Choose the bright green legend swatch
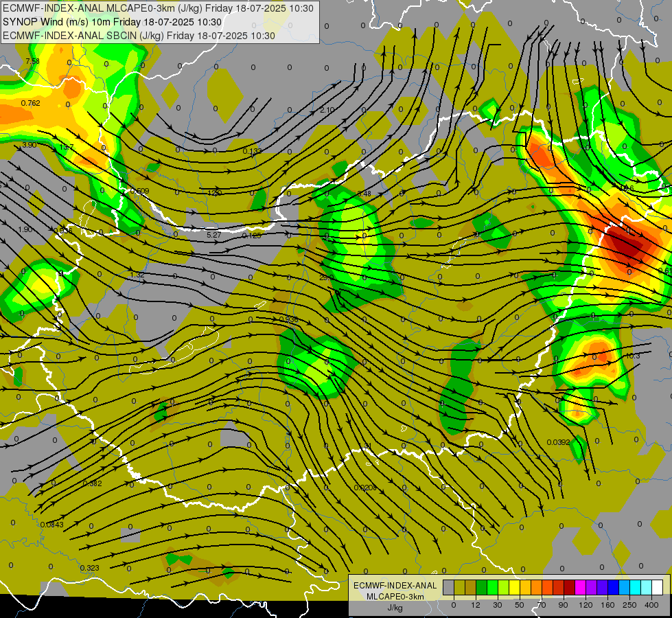 coord(492,588)
